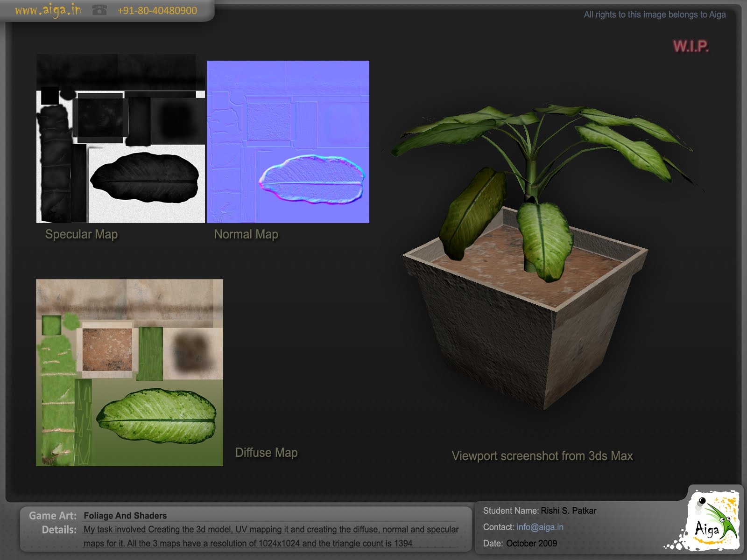Open the info@aiga.in email link
The width and height of the screenshot is (747, 560).
click(539, 527)
